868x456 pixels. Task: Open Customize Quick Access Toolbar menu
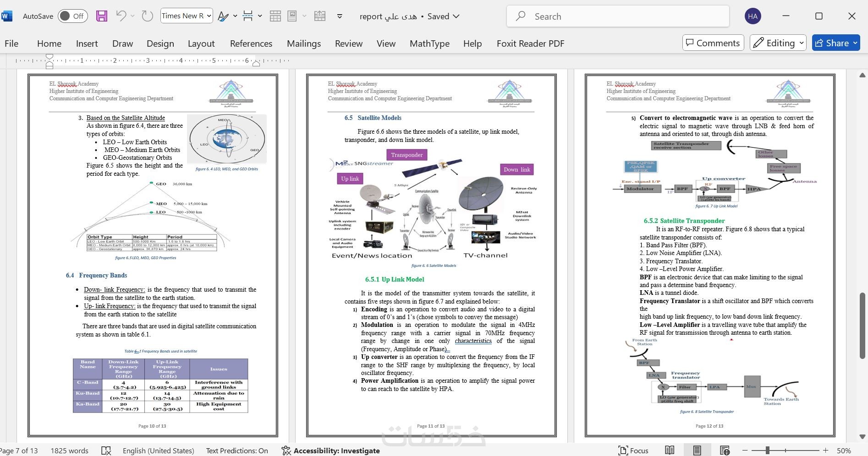pyautogui.click(x=340, y=16)
